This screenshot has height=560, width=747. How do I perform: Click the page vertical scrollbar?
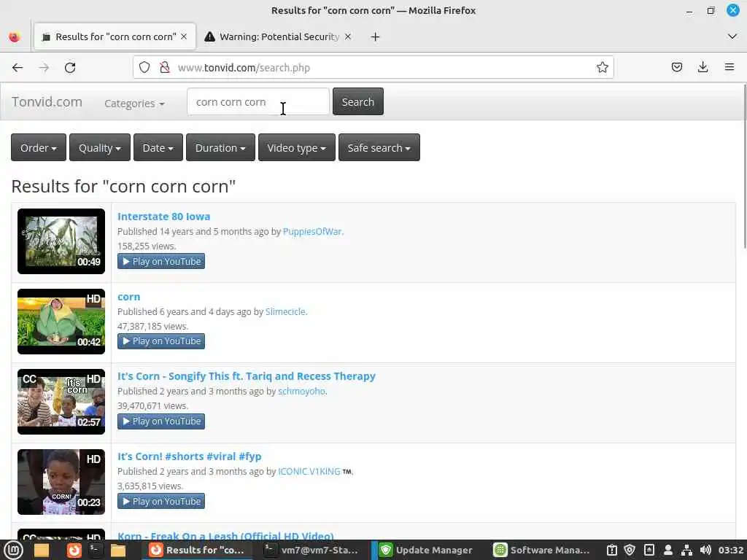pyautogui.click(x=743, y=167)
